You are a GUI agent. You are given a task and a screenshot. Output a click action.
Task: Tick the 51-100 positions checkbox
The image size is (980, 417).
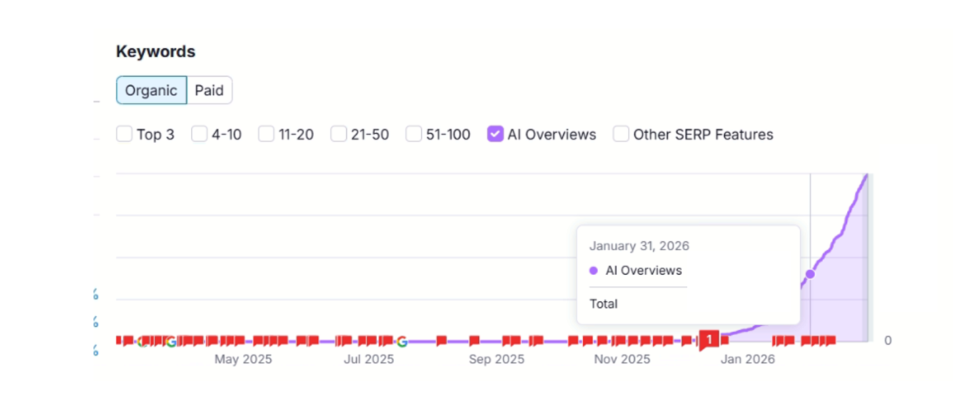click(x=414, y=134)
